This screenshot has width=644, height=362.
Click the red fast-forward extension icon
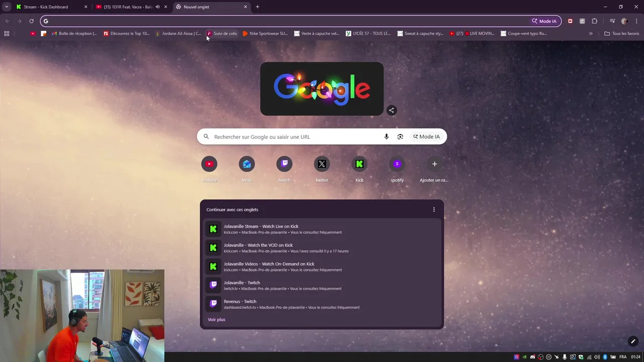tap(570, 21)
